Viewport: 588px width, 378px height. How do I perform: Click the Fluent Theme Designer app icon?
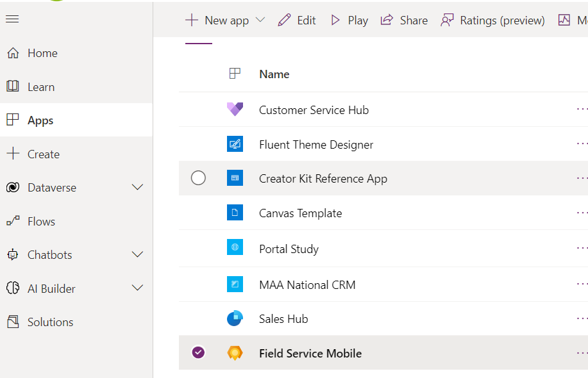[x=235, y=144]
